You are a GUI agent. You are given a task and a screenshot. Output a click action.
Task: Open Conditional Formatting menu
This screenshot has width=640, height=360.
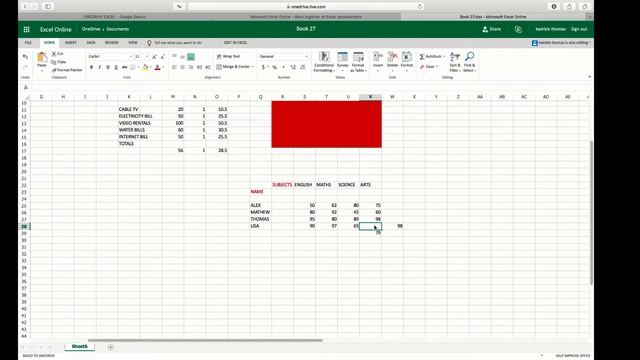[x=324, y=62]
